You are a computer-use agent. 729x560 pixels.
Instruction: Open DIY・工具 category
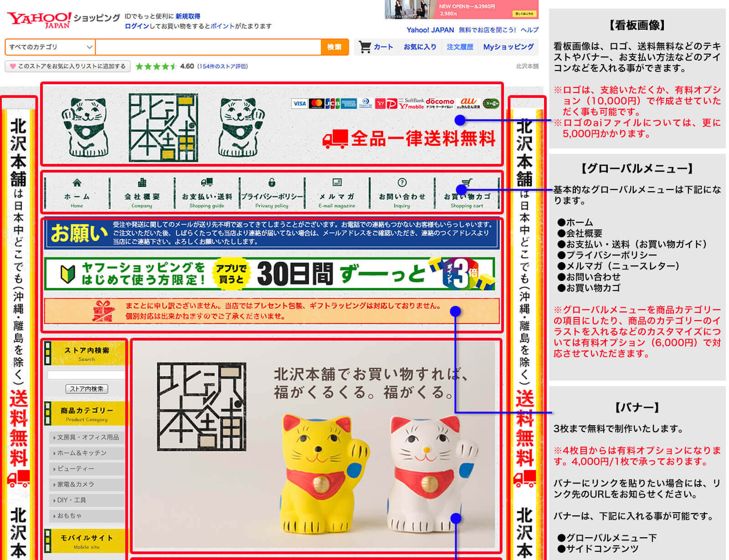(x=87, y=500)
